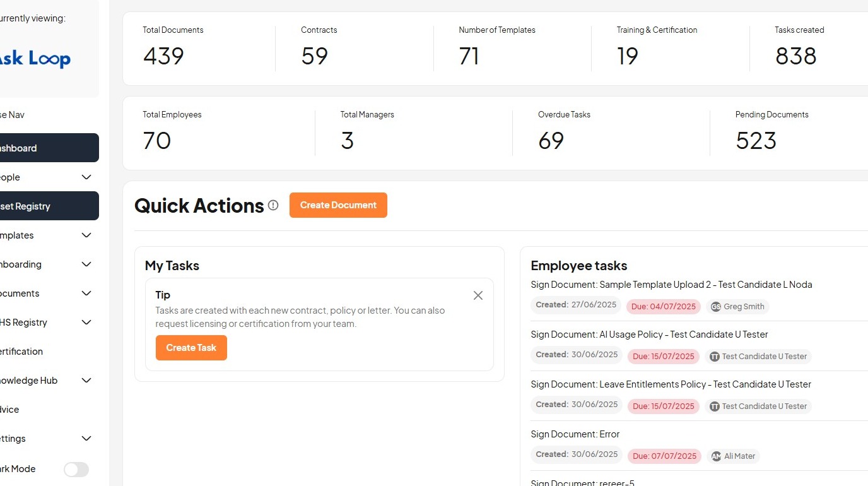Click avatar icon on Leave Entitlements Policy task
868x486 pixels.
[x=715, y=406]
